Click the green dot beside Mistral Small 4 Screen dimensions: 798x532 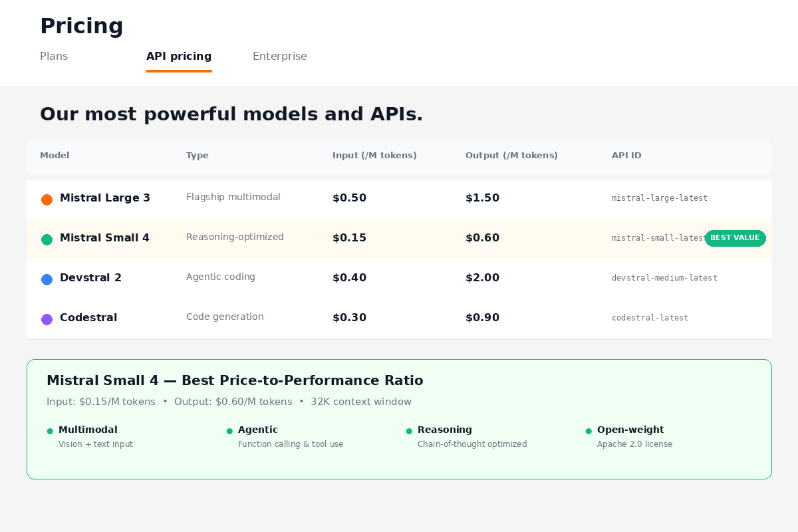click(x=47, y=239)
